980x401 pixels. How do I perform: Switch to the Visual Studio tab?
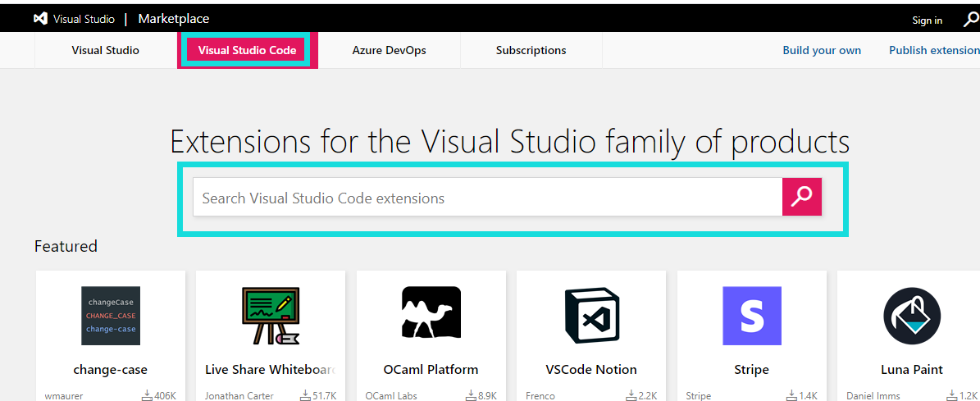(x=105, y=50)
